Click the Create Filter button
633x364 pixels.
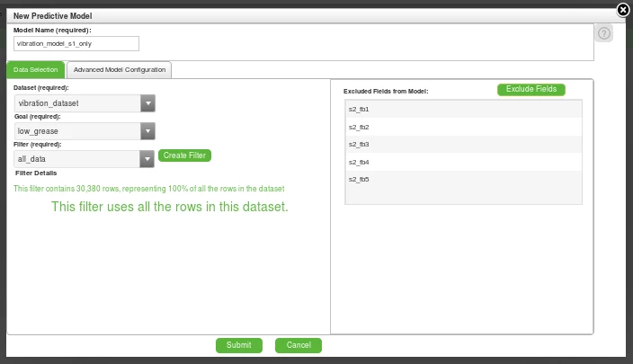pos(184,155)
